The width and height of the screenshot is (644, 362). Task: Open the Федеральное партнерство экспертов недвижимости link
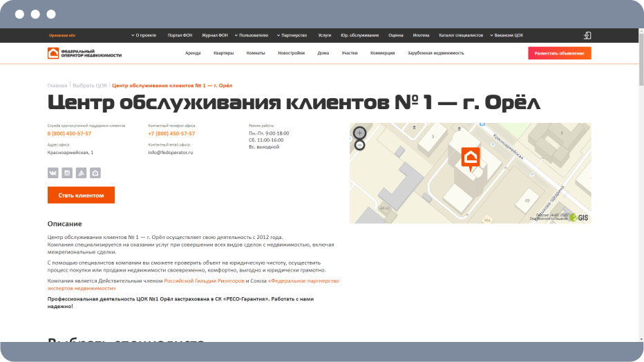[x=193, y=285]
